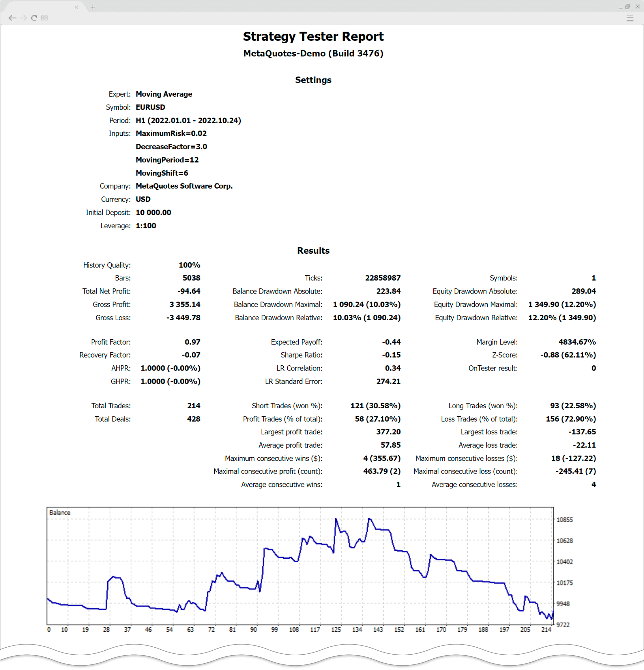Image resolution: width=644 pixels, height=670 pixels.
Task: Click the Total Net Profit value -94.64
Action: click(188, 291)
